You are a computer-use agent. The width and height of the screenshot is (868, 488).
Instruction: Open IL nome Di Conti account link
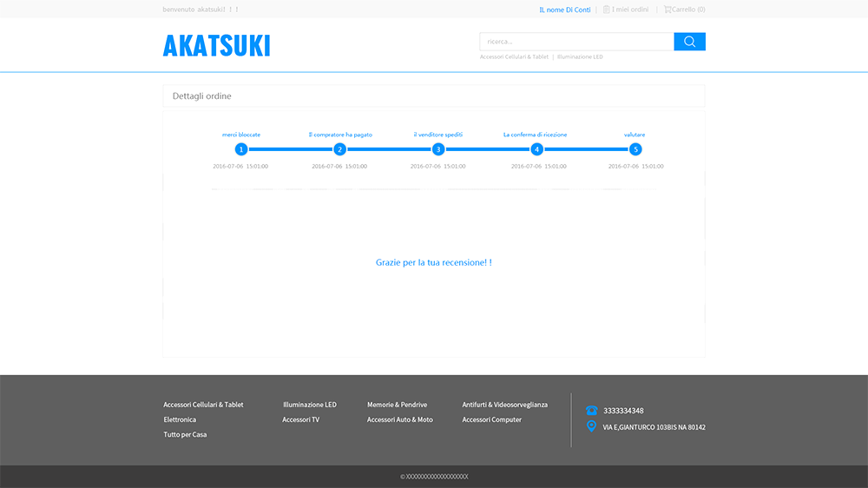(564, 10)
